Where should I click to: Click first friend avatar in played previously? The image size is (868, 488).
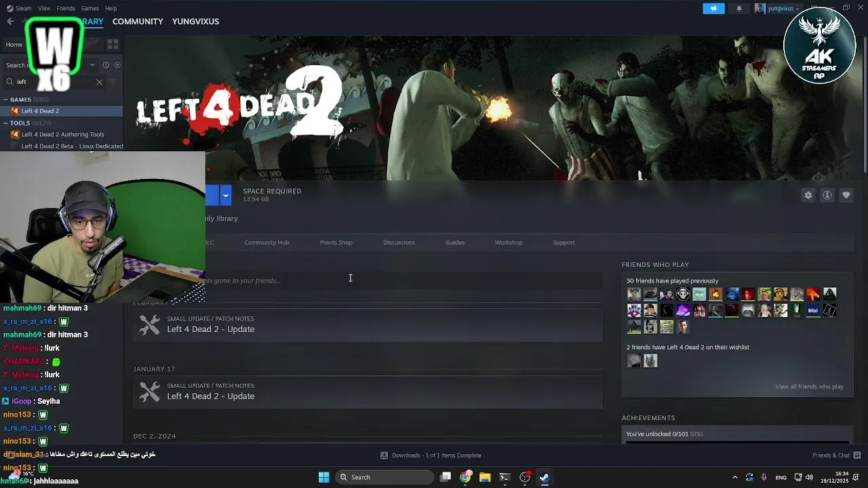634,294
